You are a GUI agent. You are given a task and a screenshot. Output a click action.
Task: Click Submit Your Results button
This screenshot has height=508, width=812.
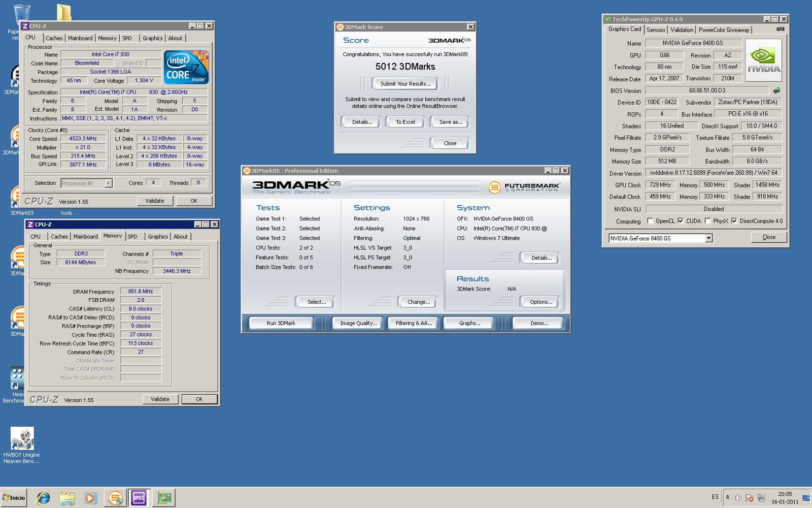[x=405, y=84]
